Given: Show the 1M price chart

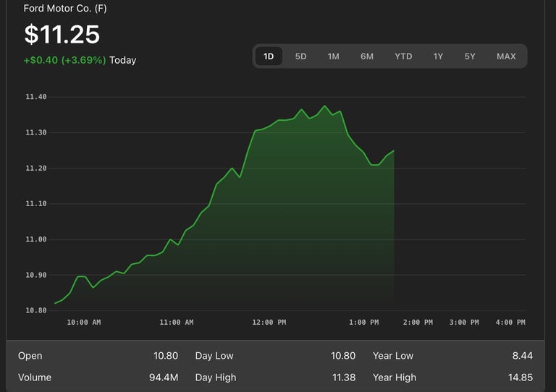Looking at the screenshot, I should (333, 56).
